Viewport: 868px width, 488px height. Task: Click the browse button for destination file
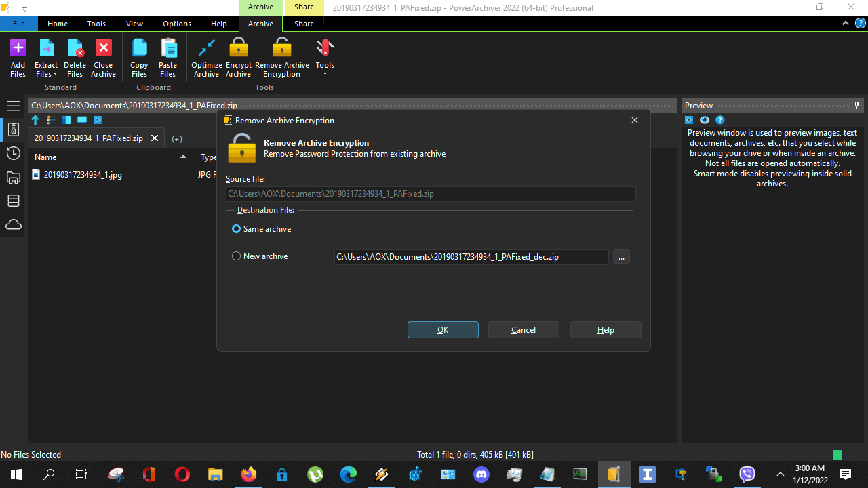[x=620, y=256]
